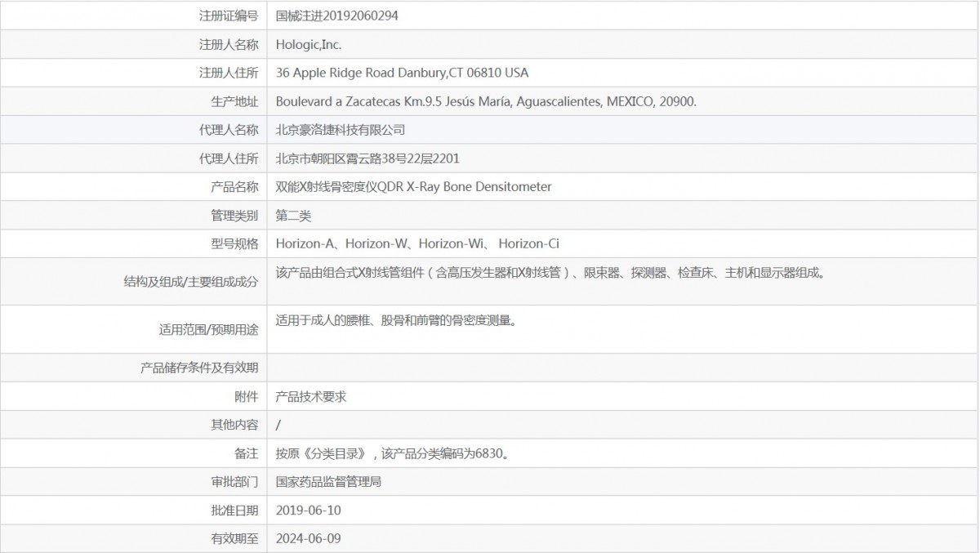This screenshot has height=553, width=980.
Task: Click category value 第二类
Action: coord(294,216)
